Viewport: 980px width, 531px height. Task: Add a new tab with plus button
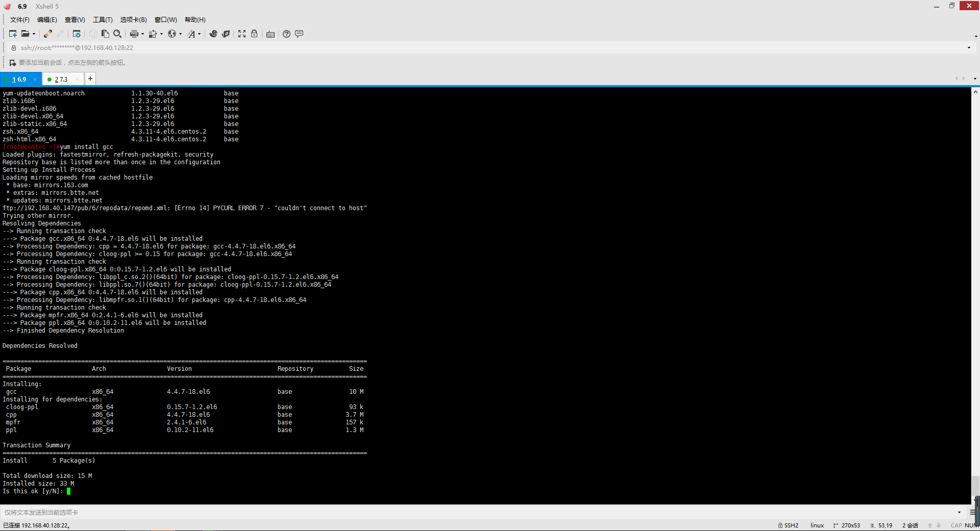[x=90, y=79]
